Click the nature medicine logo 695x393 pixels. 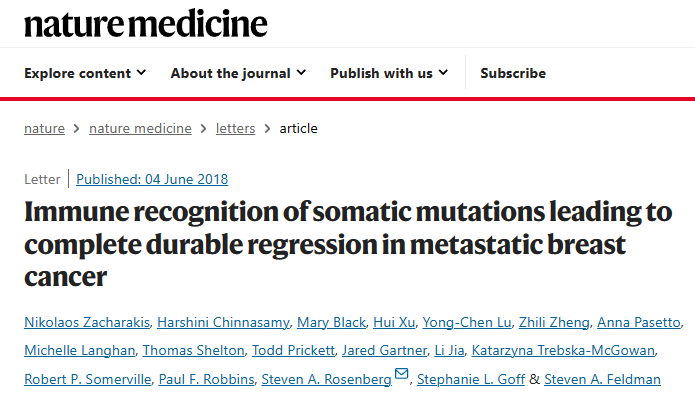pos(146,24)
